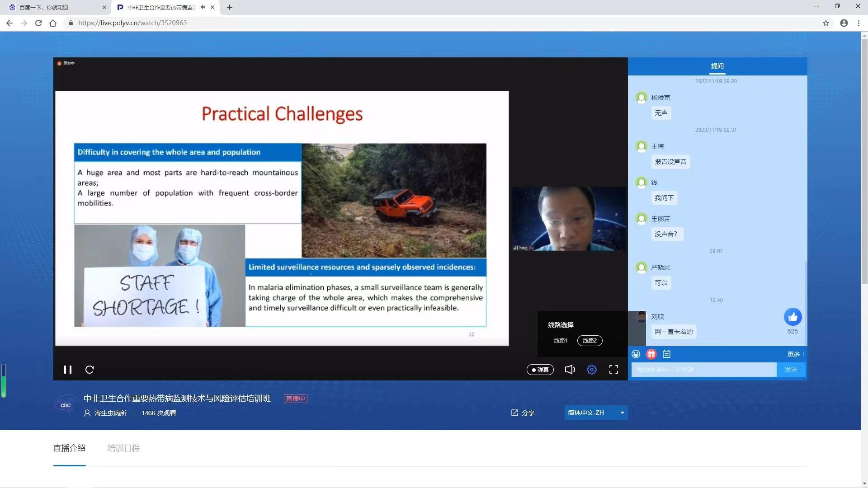
Task: Click the 发送 send button
Action: [791, 370]
